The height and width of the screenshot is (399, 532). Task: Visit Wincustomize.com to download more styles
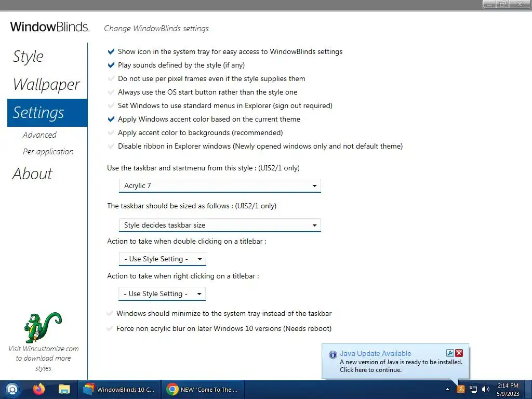44,358
